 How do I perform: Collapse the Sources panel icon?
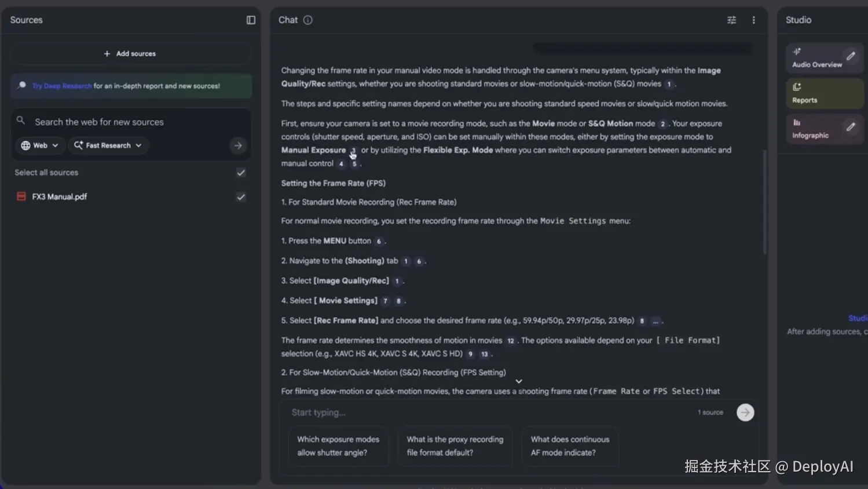click(x=251, y=20)
